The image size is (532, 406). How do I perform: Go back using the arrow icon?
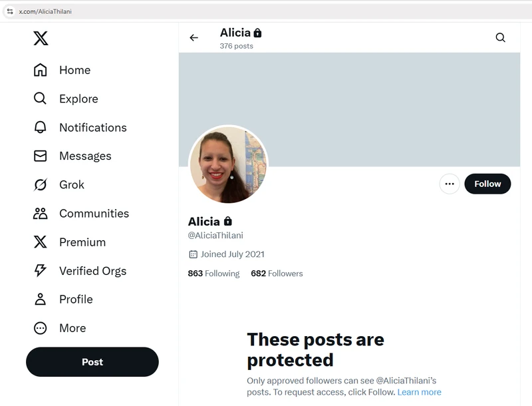point(194,38)
